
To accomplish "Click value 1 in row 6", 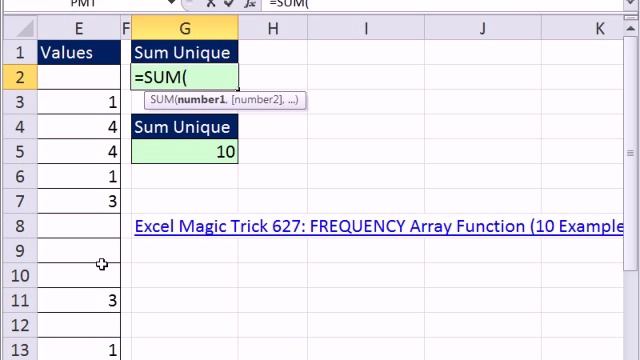I will tap(79, 176).
